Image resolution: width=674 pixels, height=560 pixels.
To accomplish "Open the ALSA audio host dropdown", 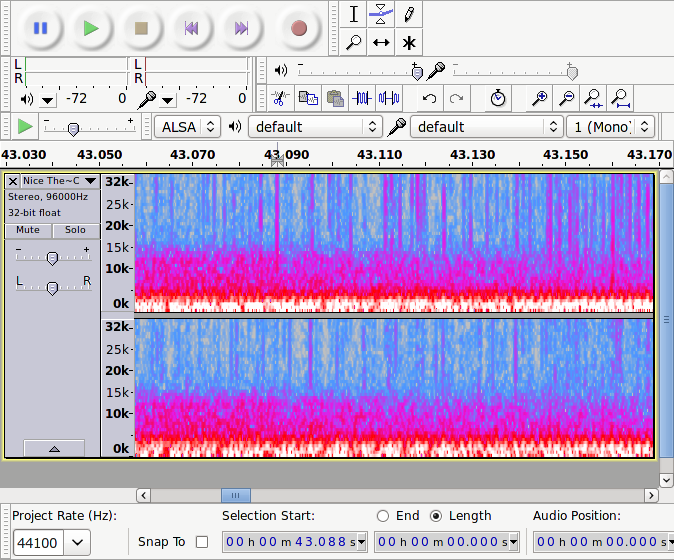I will click(x=187, y=127).
